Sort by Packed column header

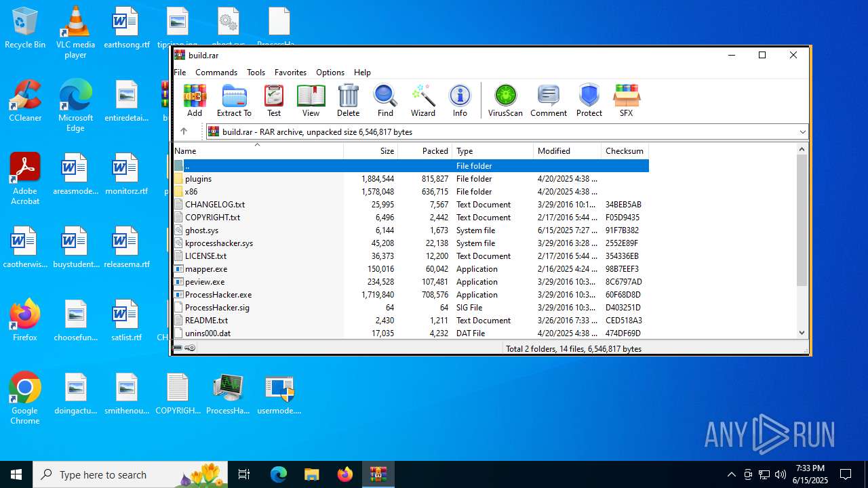pyautogui.click(x=425, y=150)
